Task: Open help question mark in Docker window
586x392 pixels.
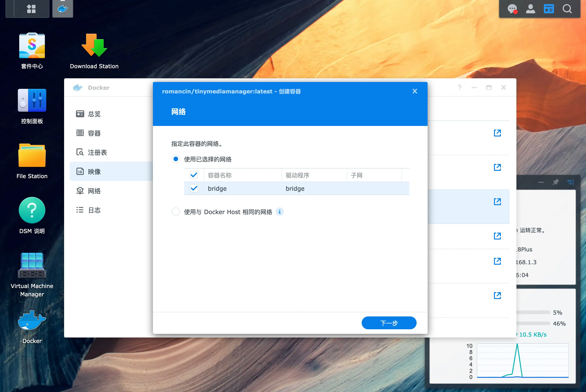Action: (460, 87)
